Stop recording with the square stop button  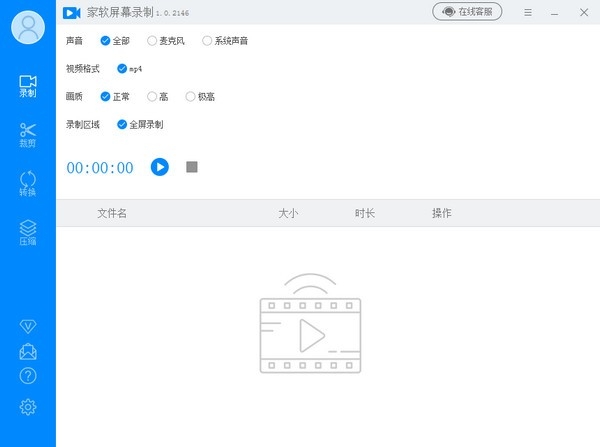click(x=192, y=167)
